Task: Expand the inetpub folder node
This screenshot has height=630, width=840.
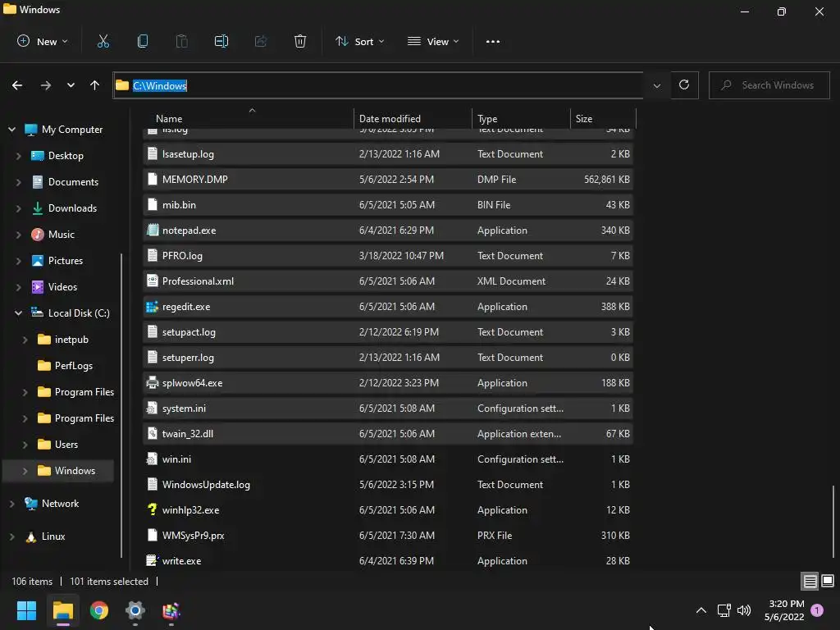Action: [x=25, y=339]
